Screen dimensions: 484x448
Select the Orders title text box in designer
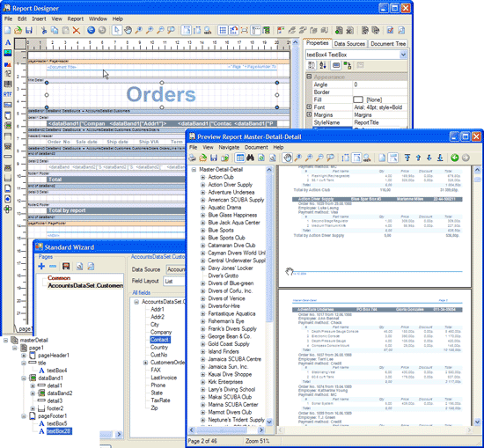tap(161, 94)
